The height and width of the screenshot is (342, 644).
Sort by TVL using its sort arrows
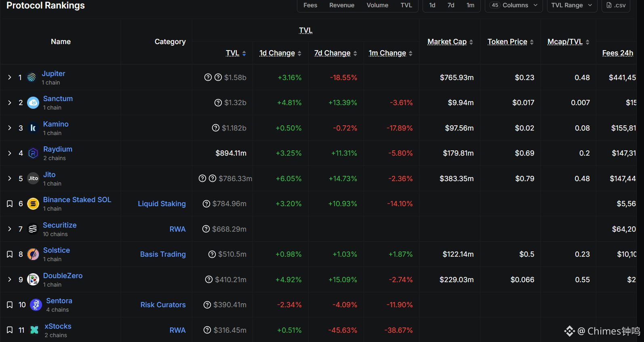click(x=244, y=53)
